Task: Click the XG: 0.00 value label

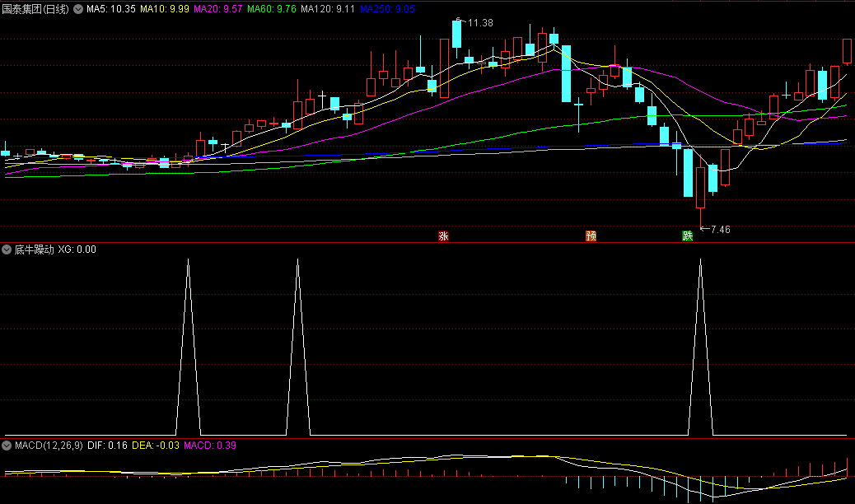Action: 77,250
